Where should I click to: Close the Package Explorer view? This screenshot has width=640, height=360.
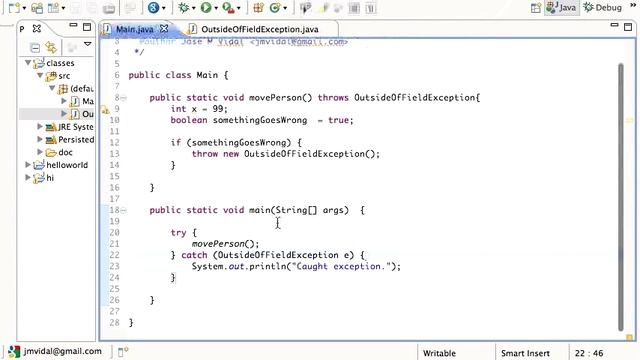click(x=37, y=29)
